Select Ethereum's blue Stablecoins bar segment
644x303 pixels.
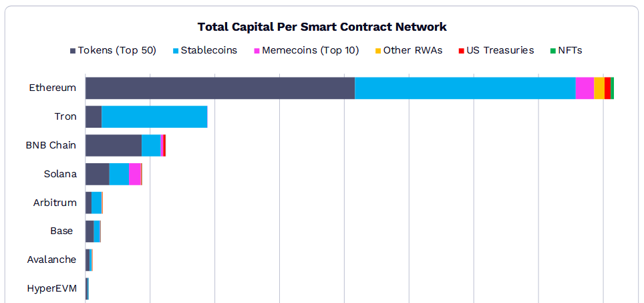(466, 88)
